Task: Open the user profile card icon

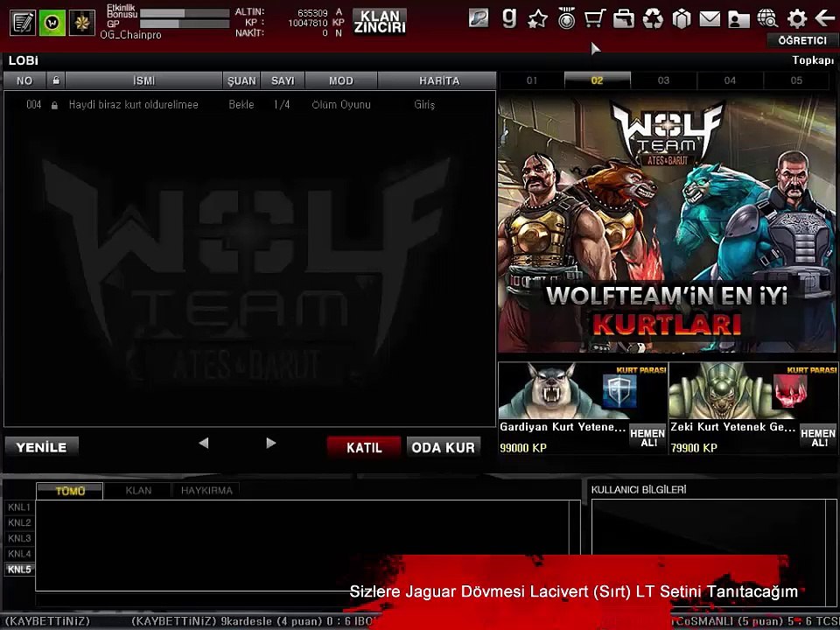Action: (738, 20)
